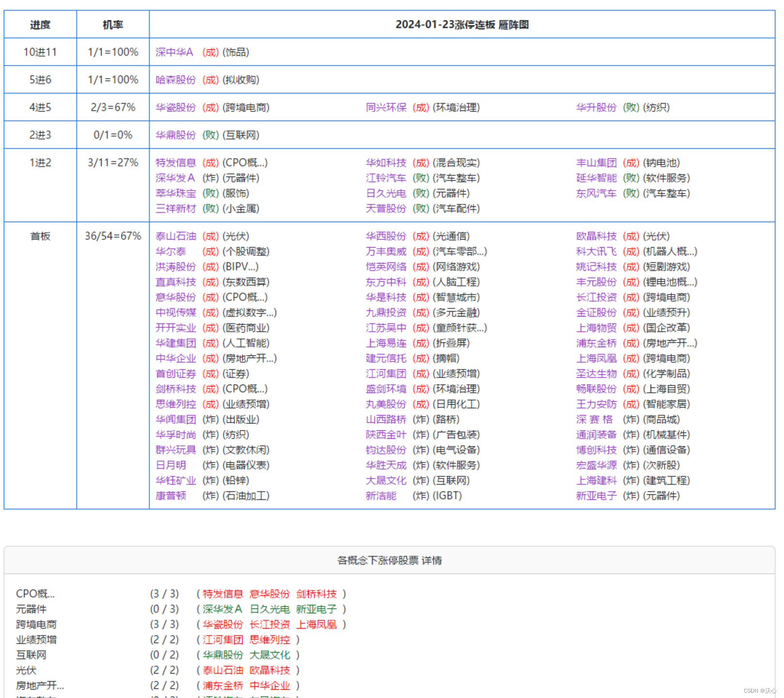
Task: Click the 科大讯飞 stock name
Action: [x=596, y=252]
